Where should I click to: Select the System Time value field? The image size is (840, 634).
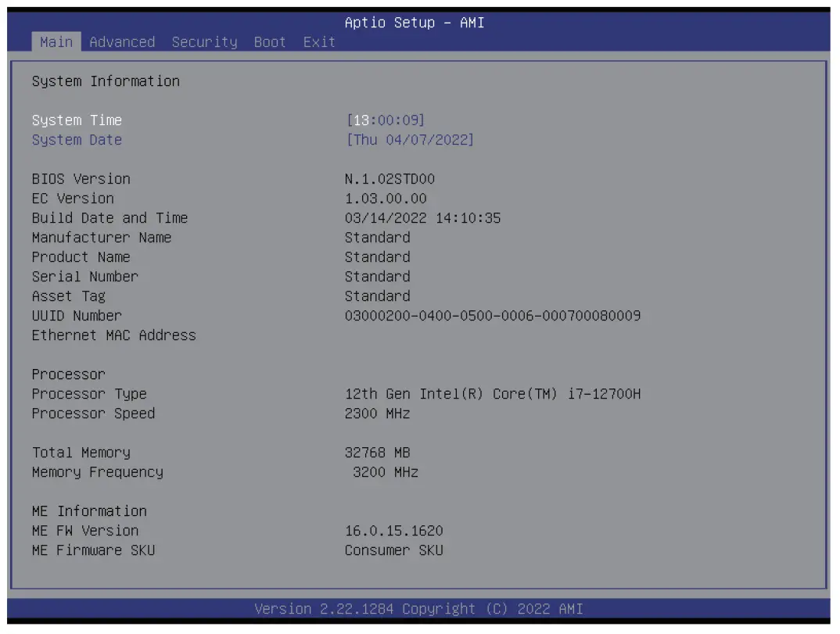coord(386,120)
